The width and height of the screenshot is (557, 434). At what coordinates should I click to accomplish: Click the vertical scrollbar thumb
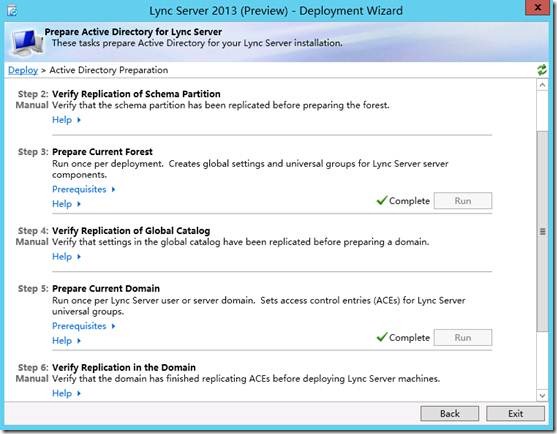click(x=542, y=231)
